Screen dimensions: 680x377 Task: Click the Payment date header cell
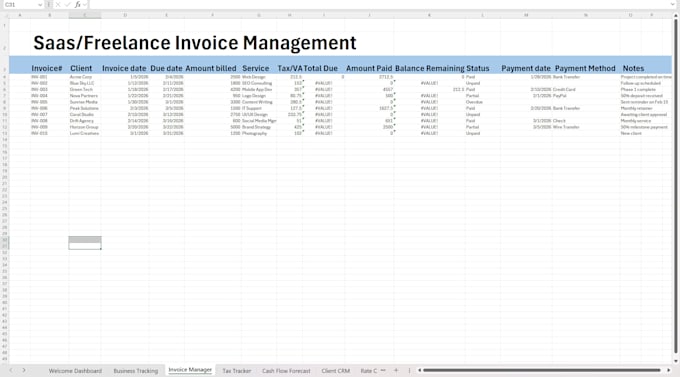click(526, 69)
